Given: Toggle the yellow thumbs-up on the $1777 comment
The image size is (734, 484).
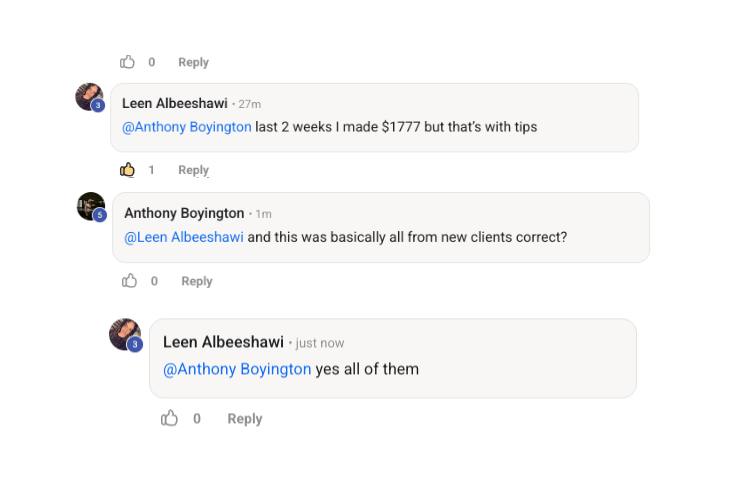Looking at the screenshot, I should coord(128,170).
